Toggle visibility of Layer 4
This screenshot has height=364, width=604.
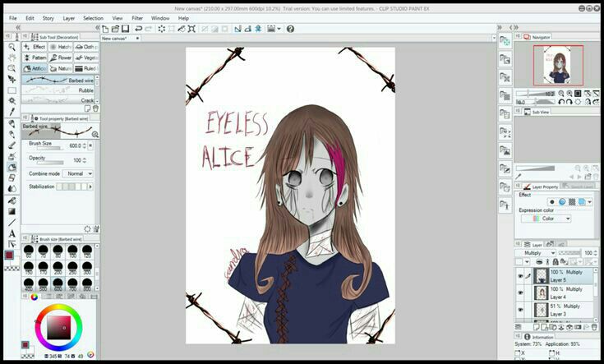tap(520, 293)
